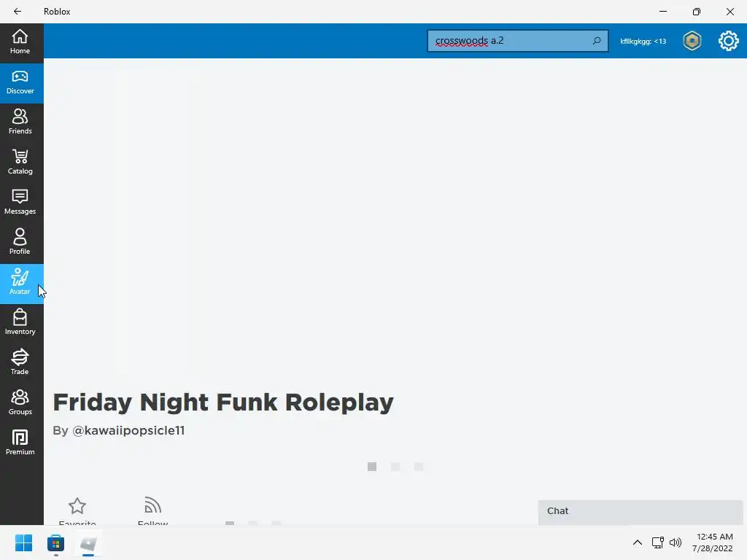View your Profile page
The height and width of the screenshot is (560, 747).
pos(20,243)
